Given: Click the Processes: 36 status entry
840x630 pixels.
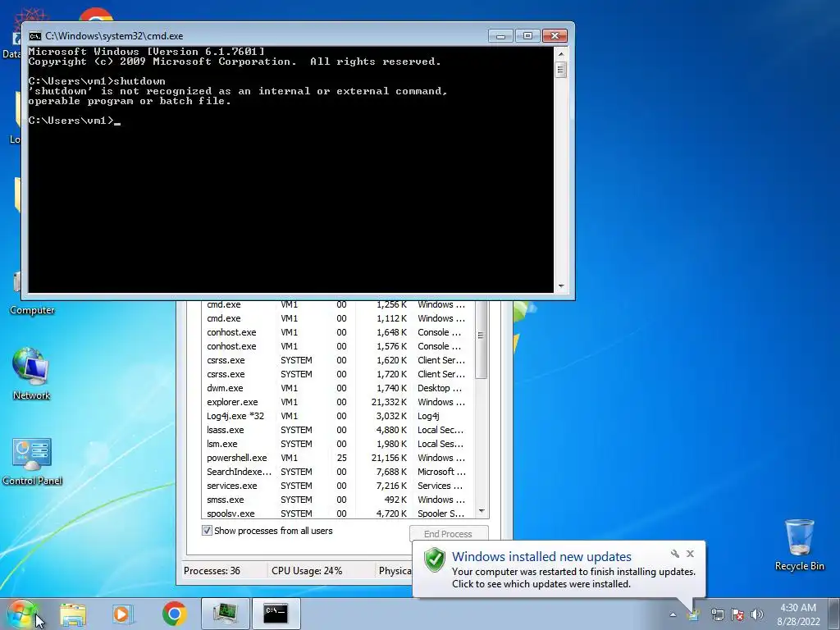Looking at the screenshot, I should tap(212, 571).
